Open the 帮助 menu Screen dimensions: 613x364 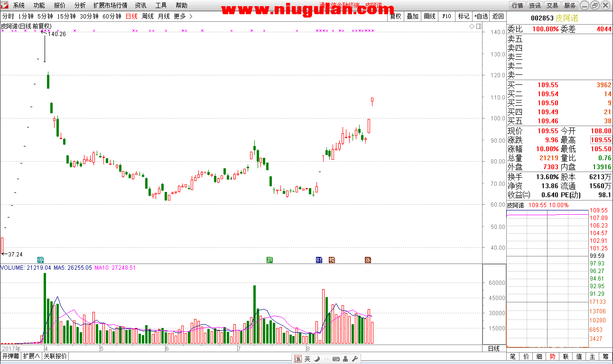tap(181, 6)
